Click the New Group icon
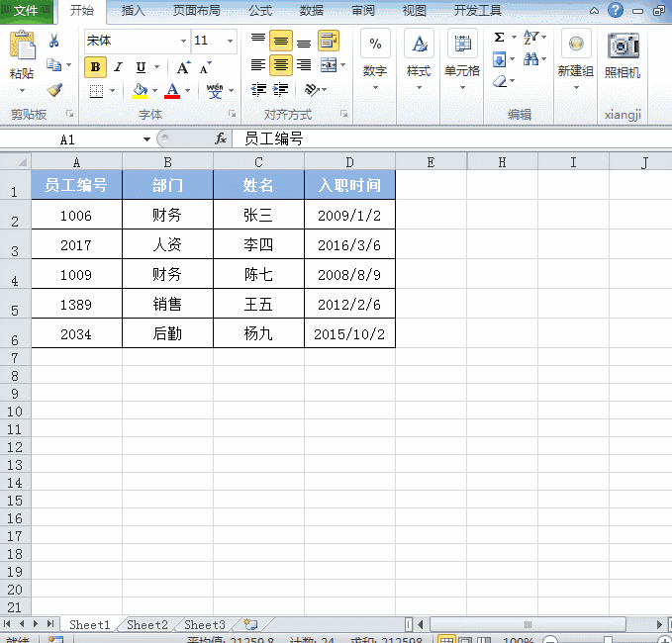Image resolution: width=672 pixels, height=643 pixels. coord(576,44)
